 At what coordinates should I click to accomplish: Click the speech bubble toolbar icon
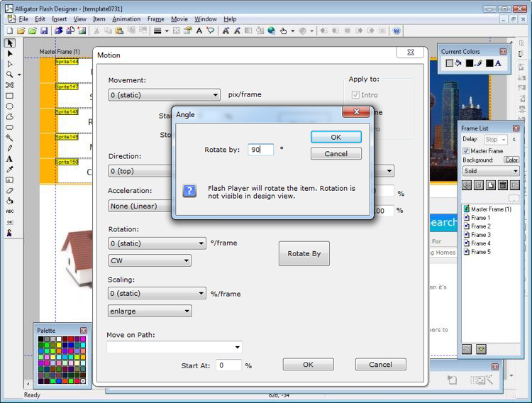pyautogui.click(x=211, y=31)
